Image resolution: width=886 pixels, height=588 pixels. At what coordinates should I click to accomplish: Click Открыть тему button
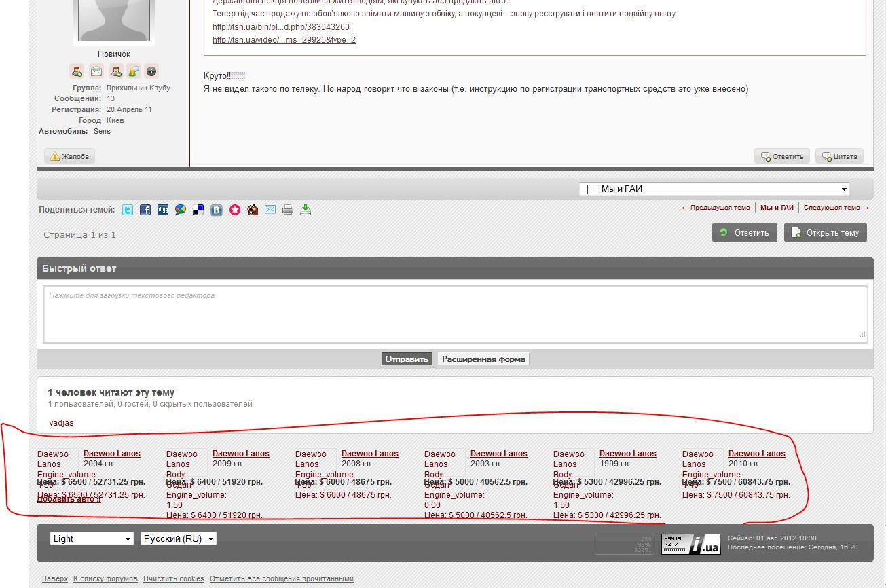tap(826, 232)
